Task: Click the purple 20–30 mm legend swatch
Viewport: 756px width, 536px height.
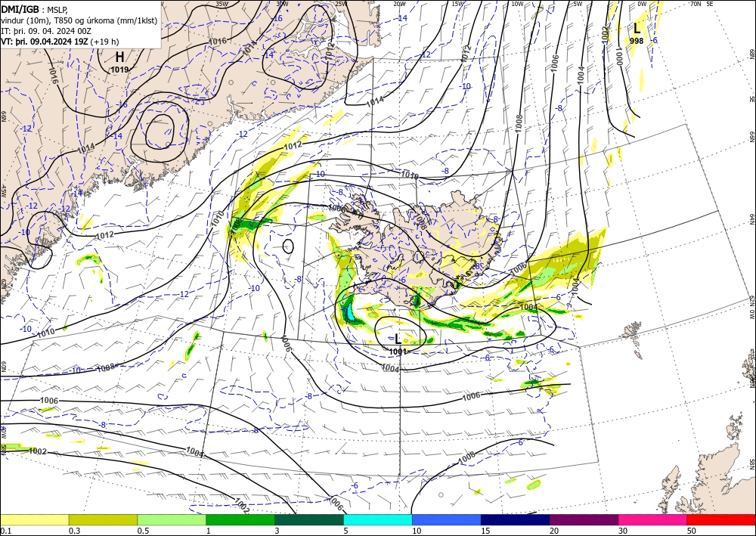Action: pyautogui.click(x=584, y=519)
